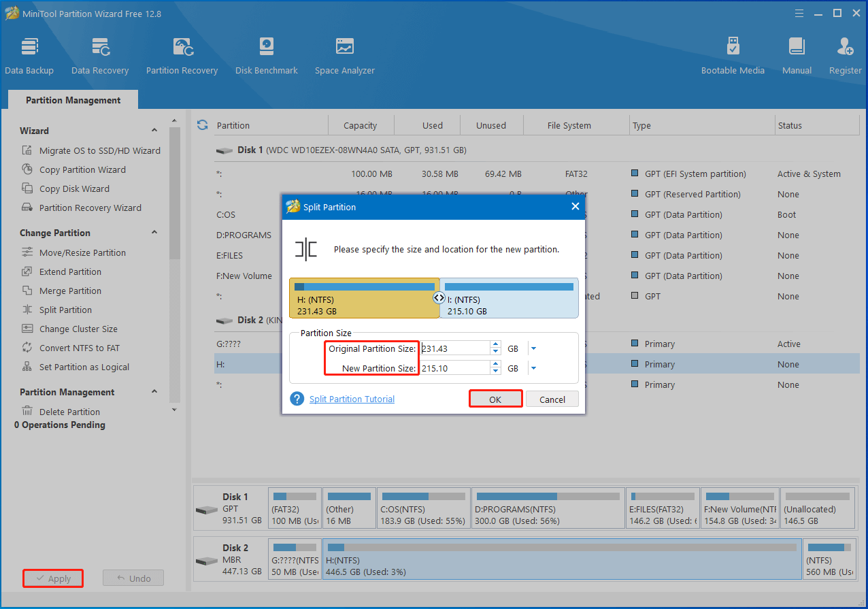Close the Split Partition dialog
The width and height of the screenshot is (868, 609).
tap(575, 207)
